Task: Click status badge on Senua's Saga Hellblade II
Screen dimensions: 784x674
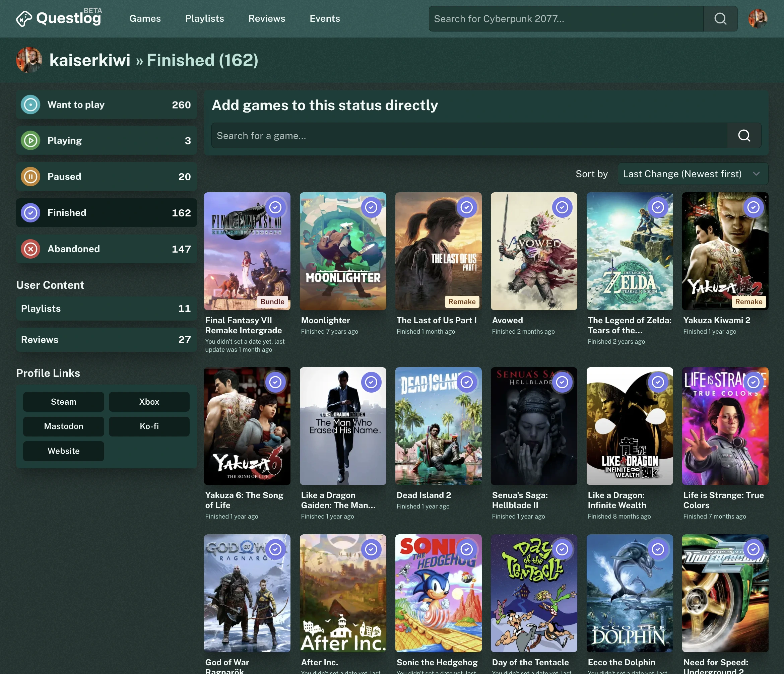Action: [x=562, y=382]
